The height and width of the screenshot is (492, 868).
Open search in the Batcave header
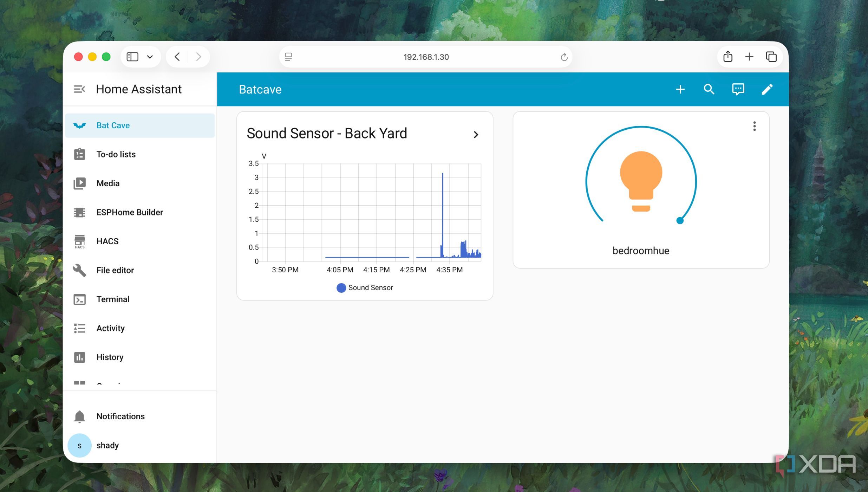709,89
